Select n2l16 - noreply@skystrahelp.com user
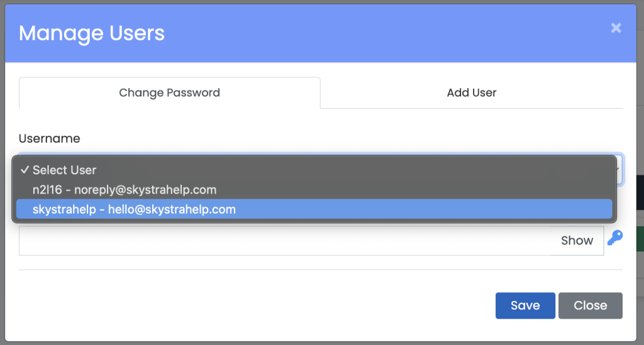The height and width of the screenshot is (345, 644). coord(125,190)
